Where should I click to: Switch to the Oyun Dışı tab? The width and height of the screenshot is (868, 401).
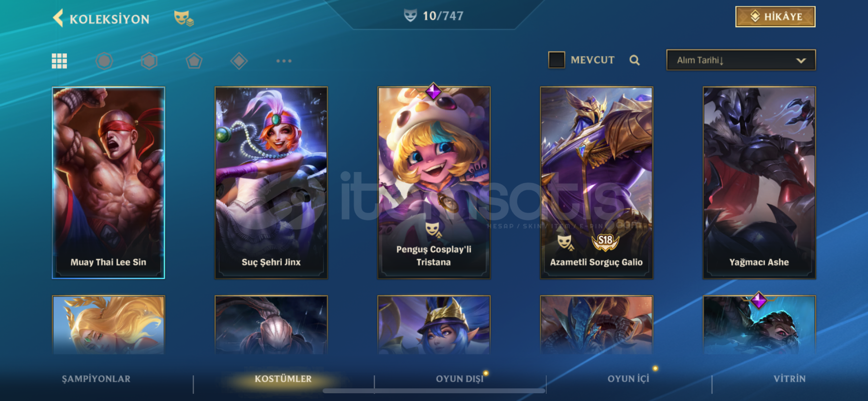tap(460, 379)
